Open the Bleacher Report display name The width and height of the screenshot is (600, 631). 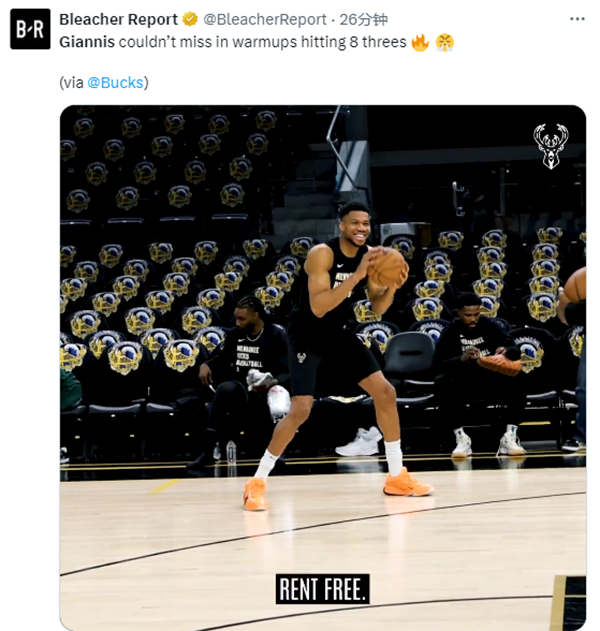pyautogui.click(x=118, y=19)
